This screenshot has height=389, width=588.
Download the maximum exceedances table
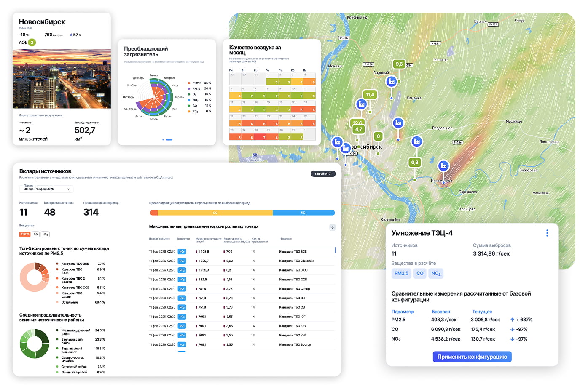click(x=332, y=227)
